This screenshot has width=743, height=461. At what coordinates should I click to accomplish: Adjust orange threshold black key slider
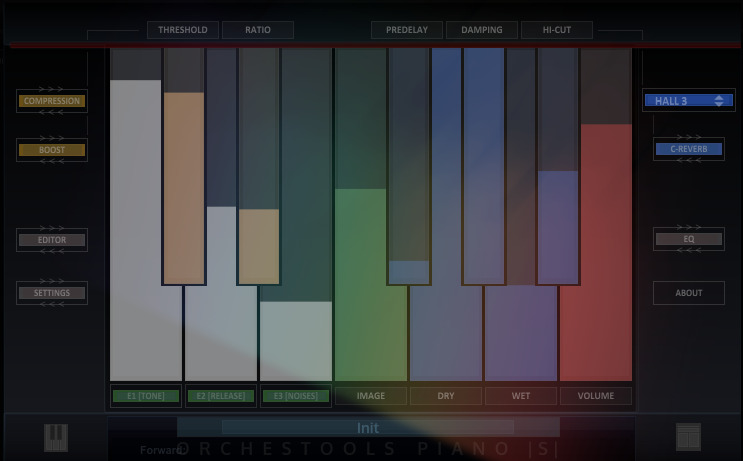tap(184, 166)
